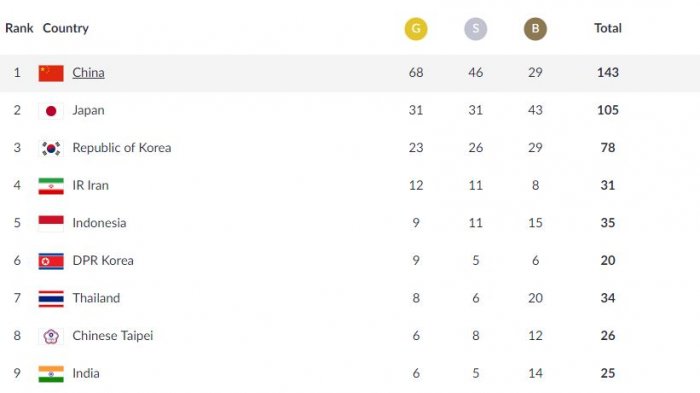The height and width of the screenshot is (393, 700).
Task: Select the Thailand row name
Action: pos(96,298)
